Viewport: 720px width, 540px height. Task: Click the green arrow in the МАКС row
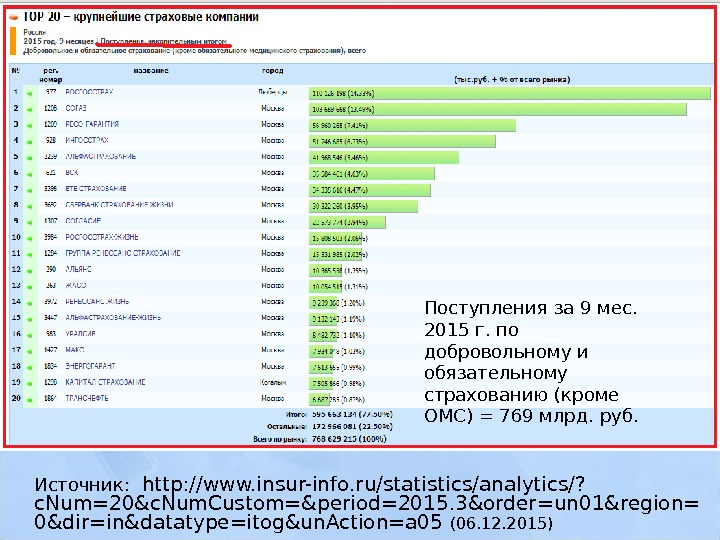[x=30, y=351]
